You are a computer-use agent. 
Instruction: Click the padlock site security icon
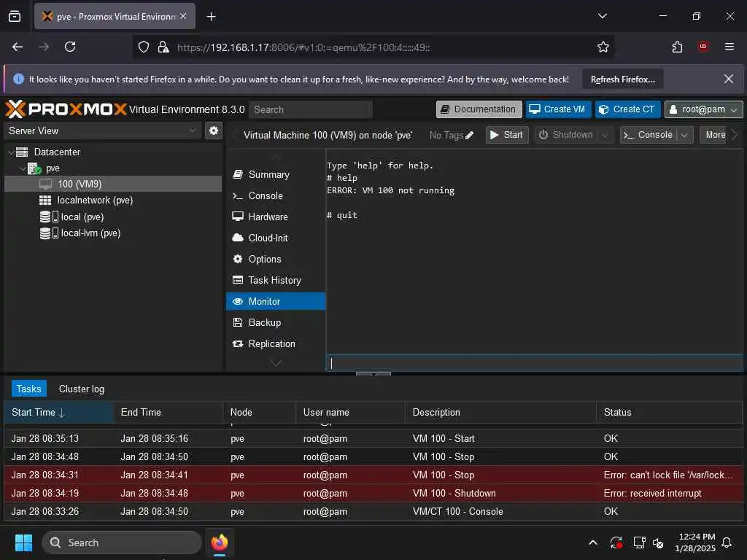pos(163,47)
